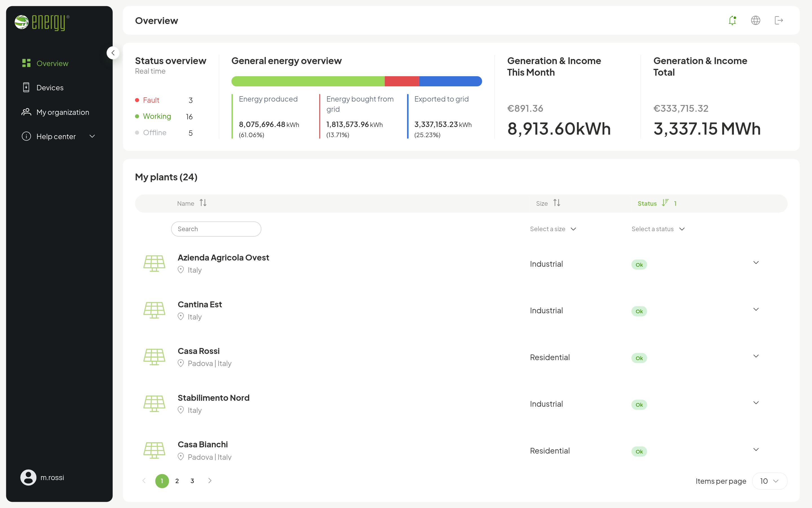The height and width of the screenshot is (508, 812).
Task: Click solar panel icon for Azienda Agricola Ovest
Action: click(x=154, y=264)
